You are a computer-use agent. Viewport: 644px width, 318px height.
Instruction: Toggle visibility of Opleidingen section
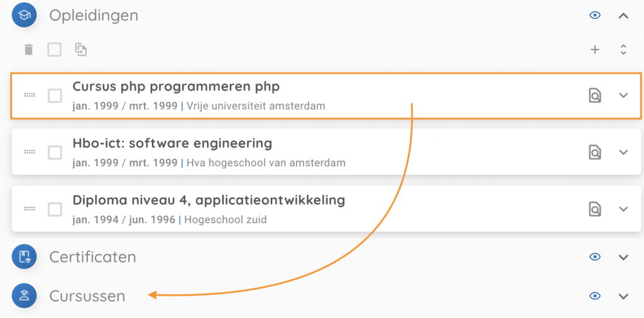[595, 15]
